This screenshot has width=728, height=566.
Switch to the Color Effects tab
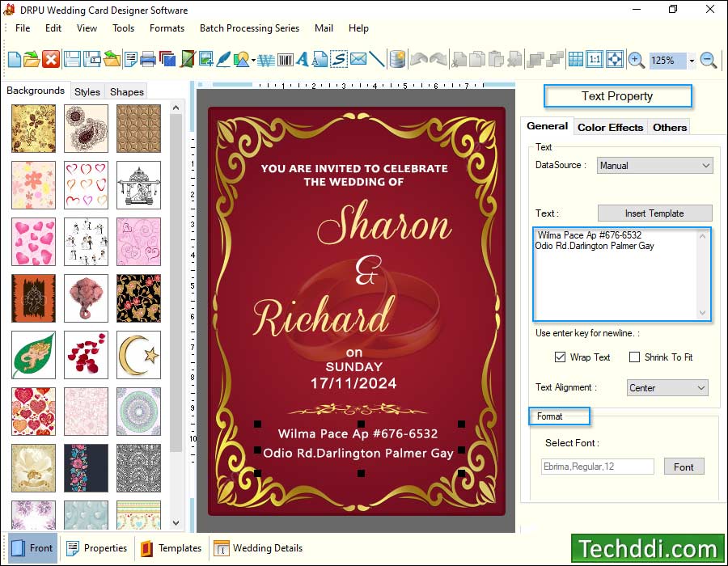tap(610, 127)
